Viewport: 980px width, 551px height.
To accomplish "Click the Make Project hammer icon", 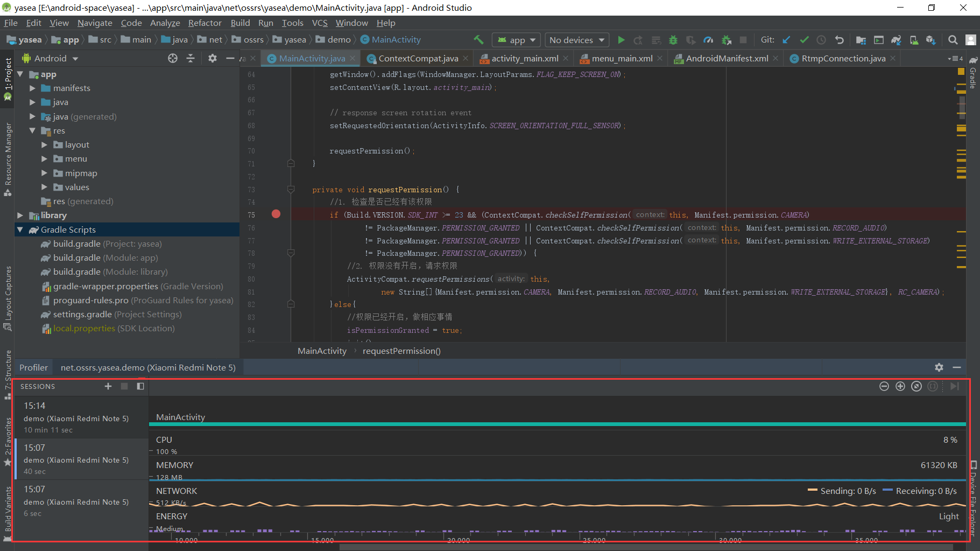I will coord(478,40).
